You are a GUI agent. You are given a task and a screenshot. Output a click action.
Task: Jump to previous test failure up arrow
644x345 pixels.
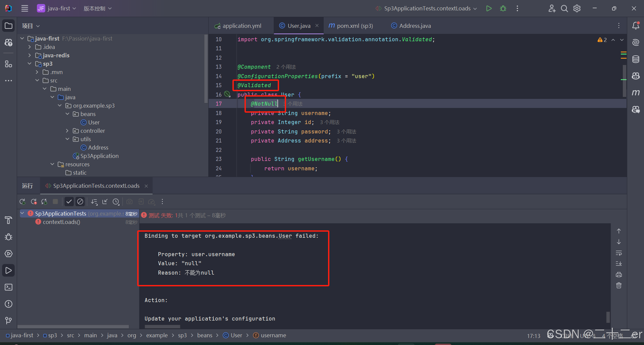pyautogui.click(x=619, y=231)
